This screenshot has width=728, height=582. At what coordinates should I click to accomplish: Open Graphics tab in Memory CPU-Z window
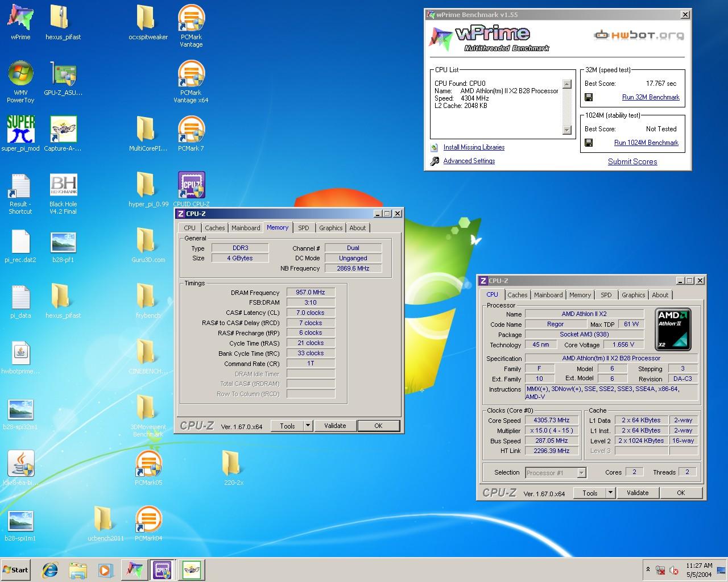coord(330,228)
